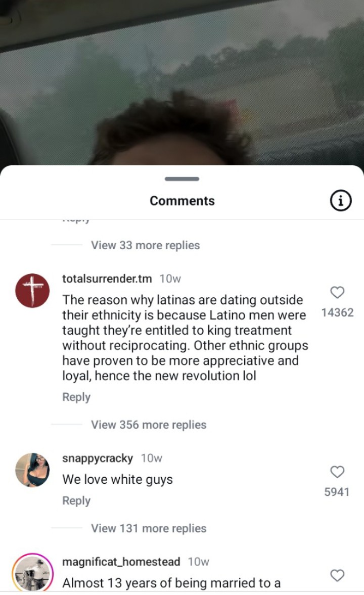The width and height of the screenshot is (364, 595).
Task: Open the totalsurrender.tm username link
Action: [107, 279]
